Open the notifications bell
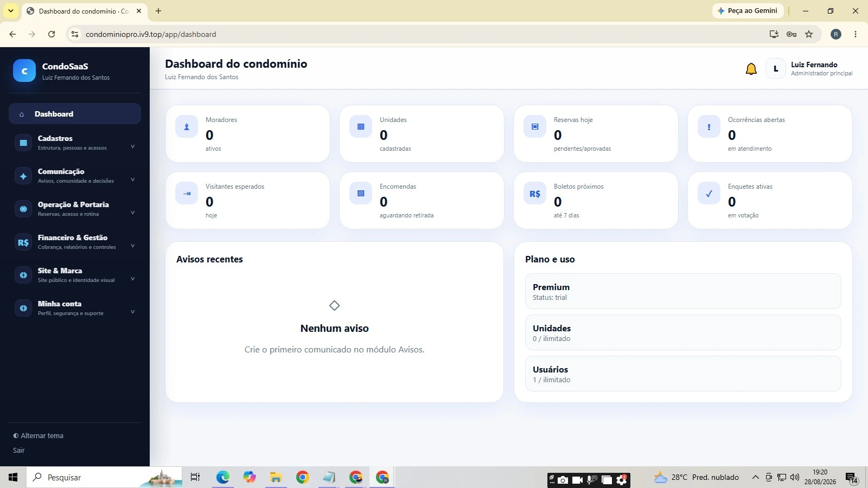Viewport: 868px width, 488px height. (751, 69)
